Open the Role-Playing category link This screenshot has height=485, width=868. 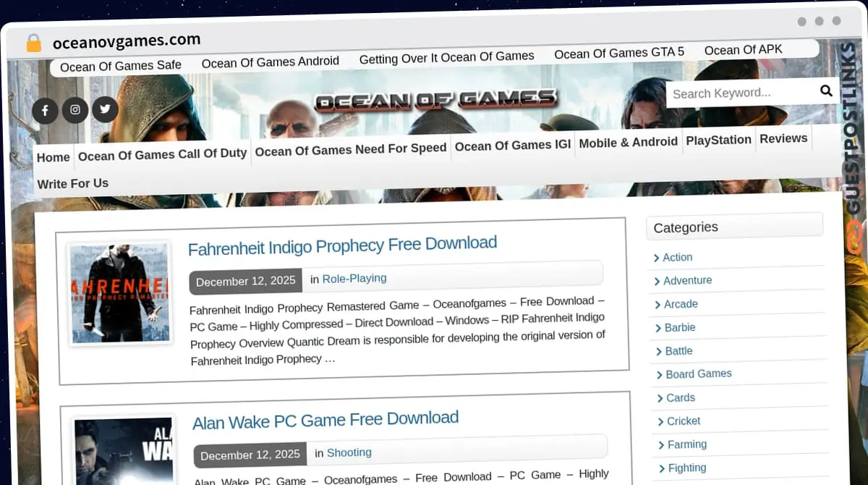pyautogui.click(x=354, y=278)
